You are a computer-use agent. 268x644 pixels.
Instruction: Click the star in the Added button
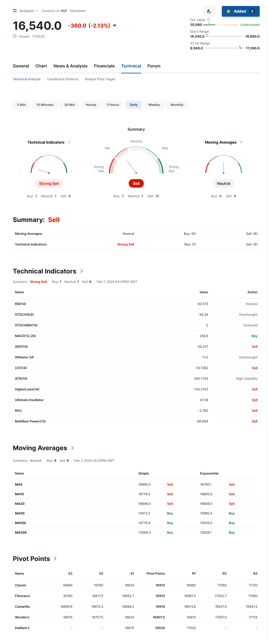pos(228,11)
